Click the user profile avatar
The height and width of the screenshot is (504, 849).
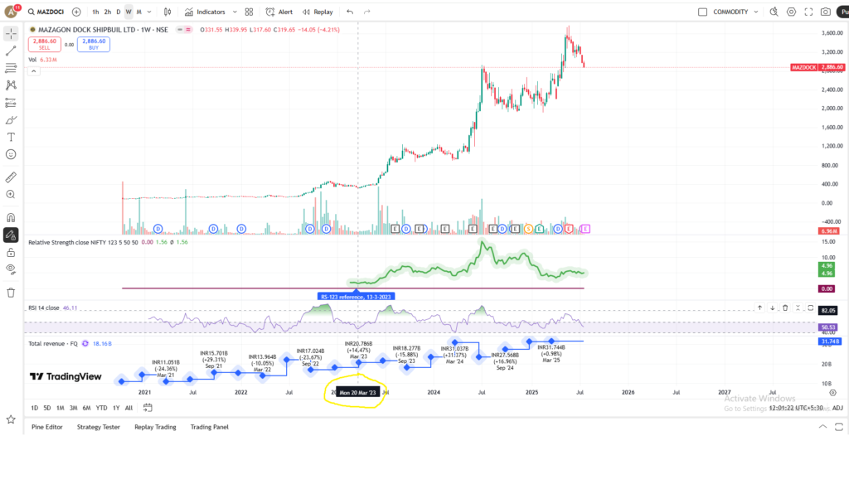click(11, 12)
